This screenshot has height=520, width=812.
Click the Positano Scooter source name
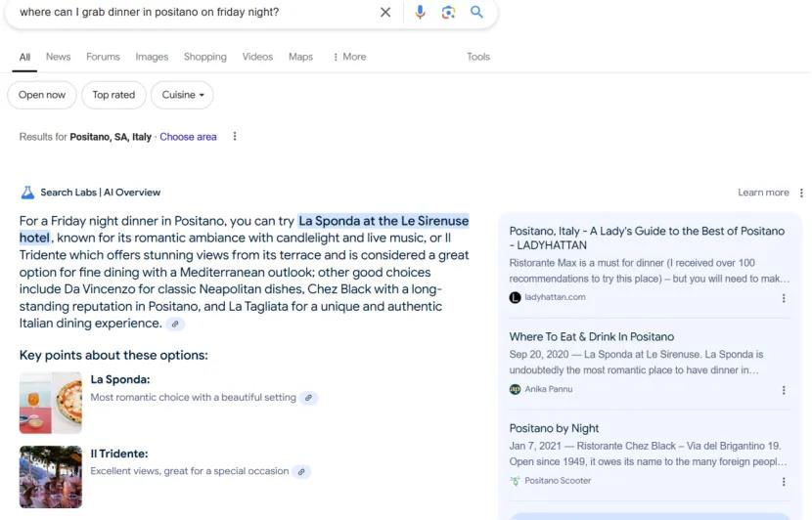(x=558, y=481)
